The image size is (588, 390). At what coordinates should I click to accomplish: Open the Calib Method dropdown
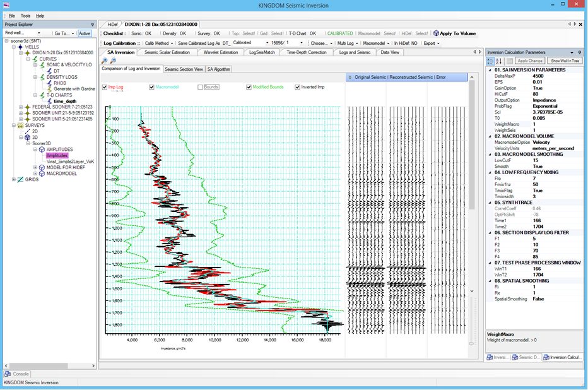(159, 43)
